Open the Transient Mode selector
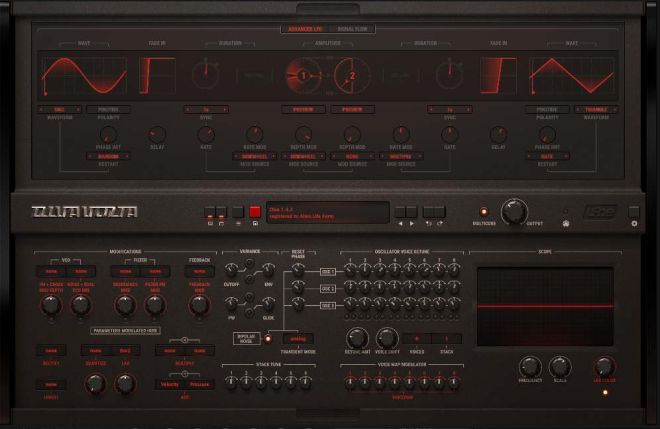660x429 pixels. 298,339
